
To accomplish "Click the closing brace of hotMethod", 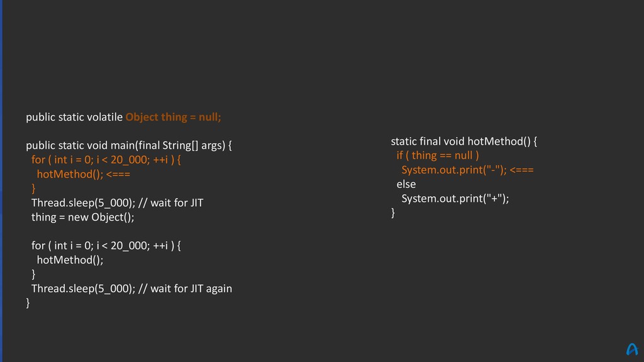I will [392, 212].
